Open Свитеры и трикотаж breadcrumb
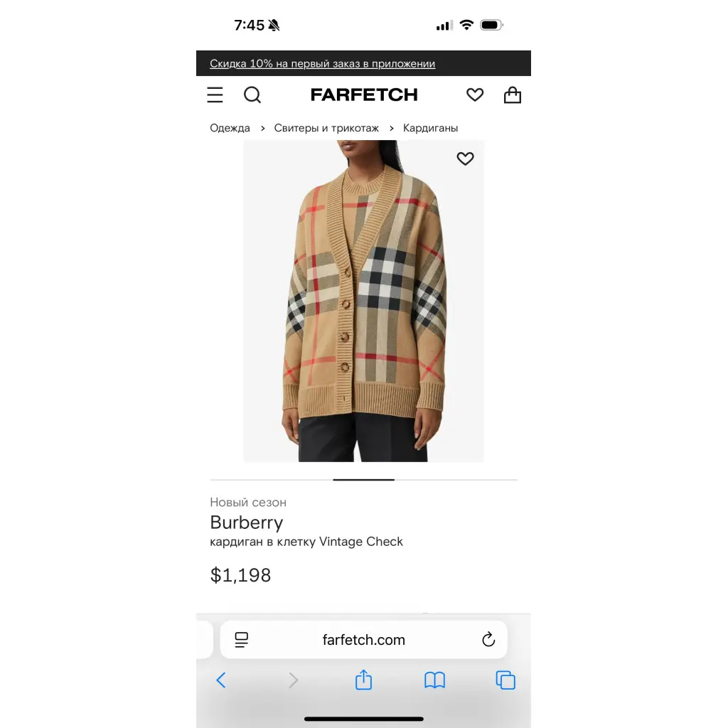This screenshot has width=728, height=728. (326, 128)
